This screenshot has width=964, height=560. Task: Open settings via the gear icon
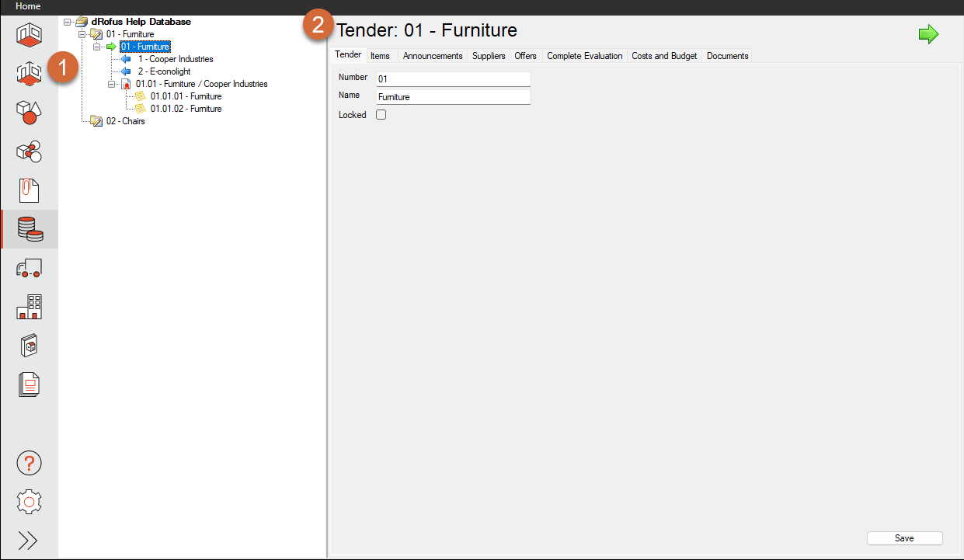tap(29, 502)
